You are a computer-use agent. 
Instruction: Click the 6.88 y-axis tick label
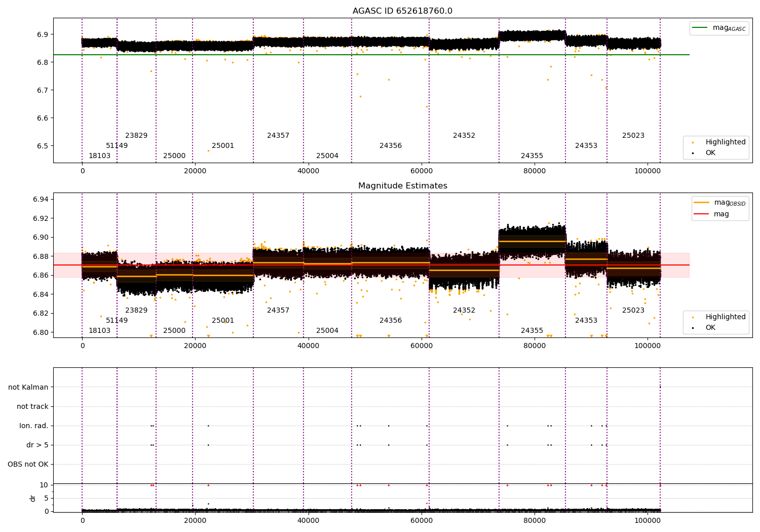(x=41, y=257)
